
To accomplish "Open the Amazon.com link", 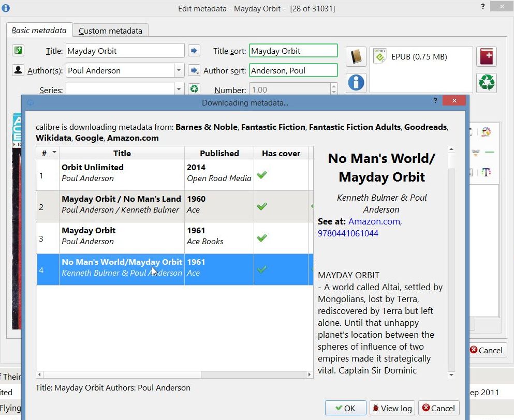I will tap(374, 221).
